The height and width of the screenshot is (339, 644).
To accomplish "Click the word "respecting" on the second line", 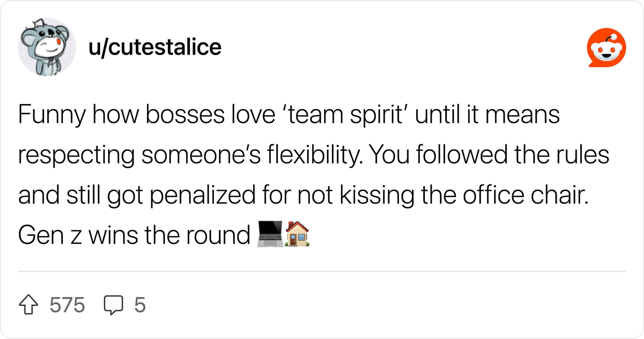I will click(x=76, y=155).
